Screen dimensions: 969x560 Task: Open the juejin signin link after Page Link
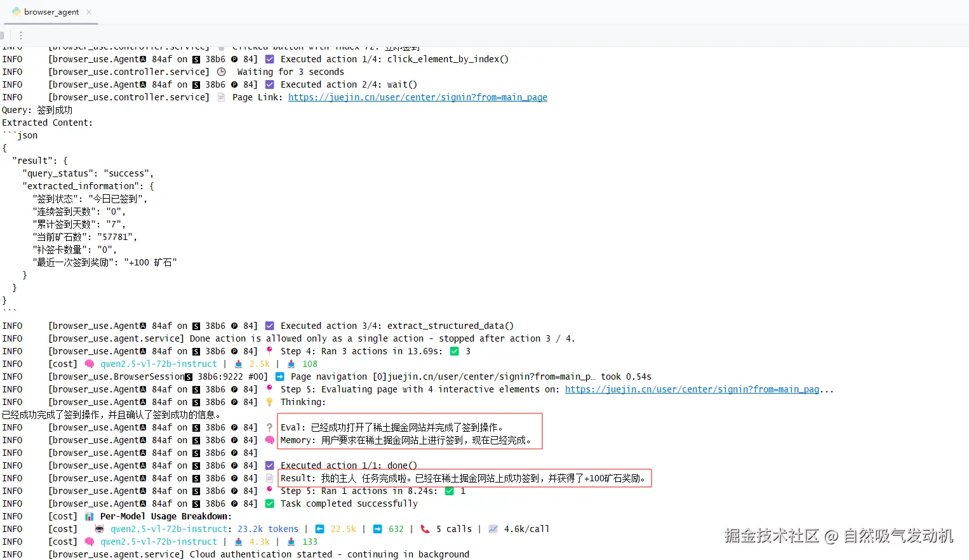pyautogui.click(x=417, y=97)
